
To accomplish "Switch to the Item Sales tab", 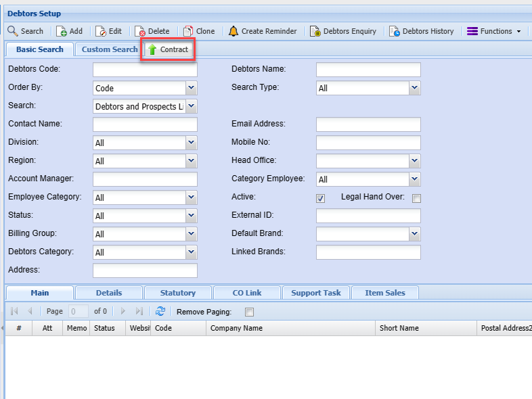I will [385, 293].
